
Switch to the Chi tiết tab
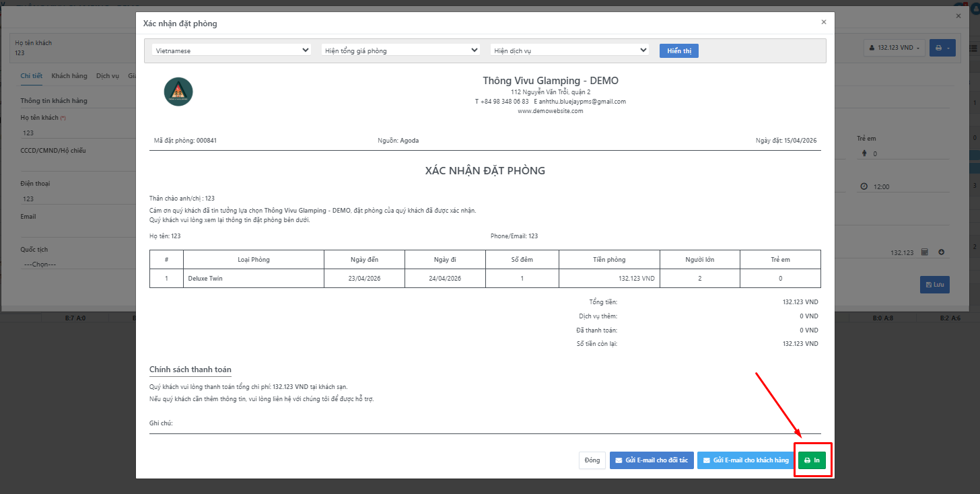(x=32, y=76)
